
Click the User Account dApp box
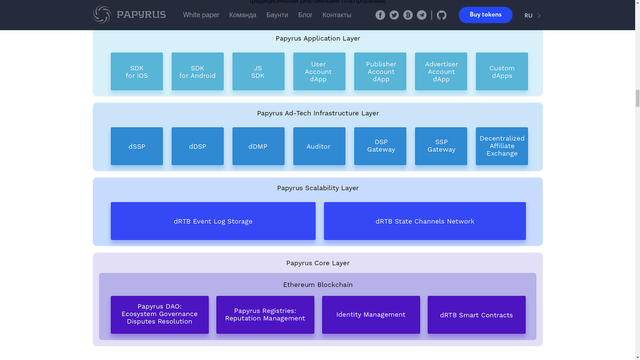319,71
